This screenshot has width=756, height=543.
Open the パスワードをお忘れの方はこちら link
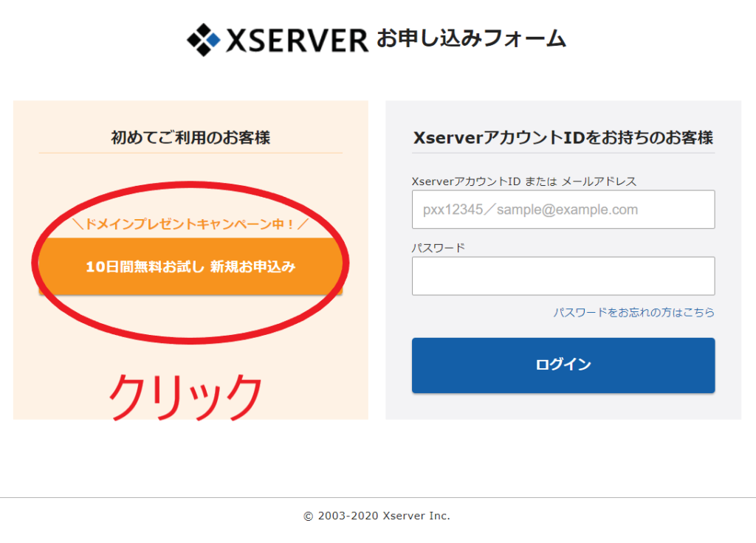point(633,312)
